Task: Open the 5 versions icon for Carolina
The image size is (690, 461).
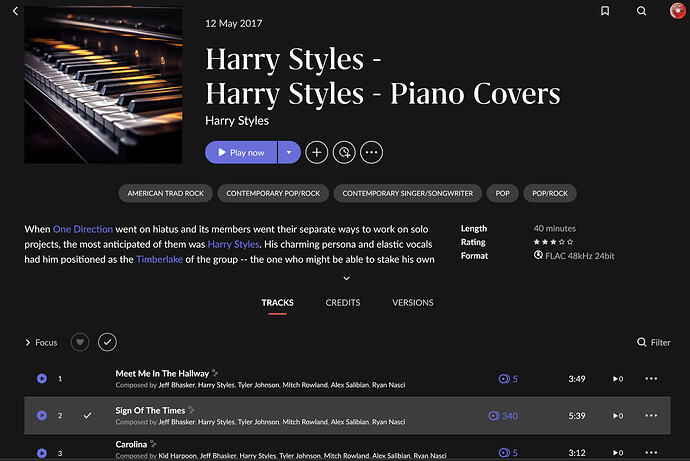Action: click(508, 453)
